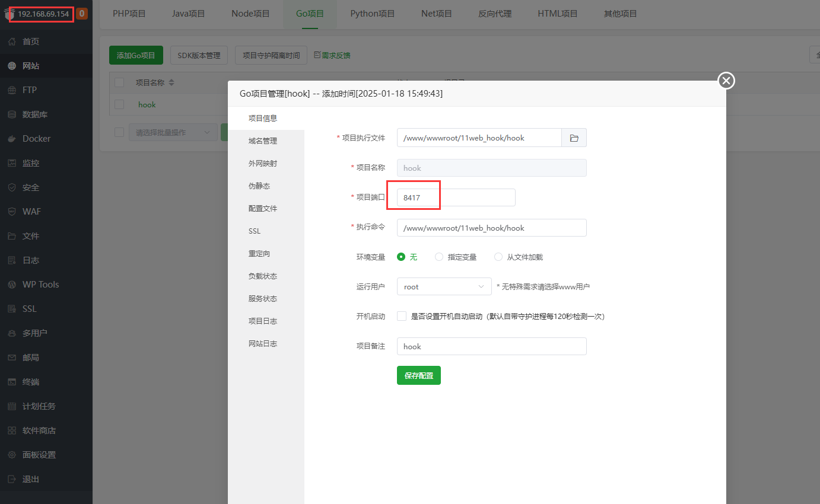Open the 运行用户 root dropdown
Viewport: 820px width, 504px height.
(x=444, y=286)
